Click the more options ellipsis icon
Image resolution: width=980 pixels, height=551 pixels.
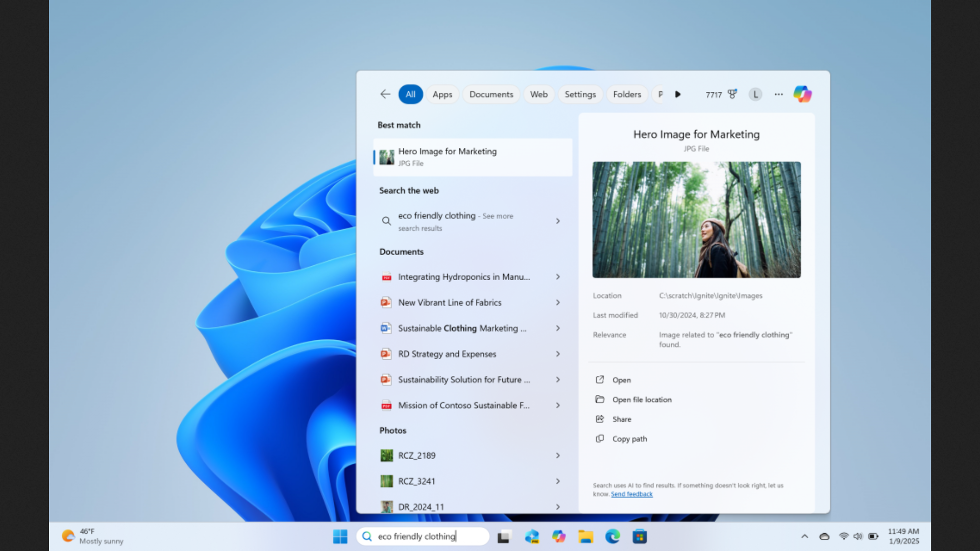pos(779,94)
